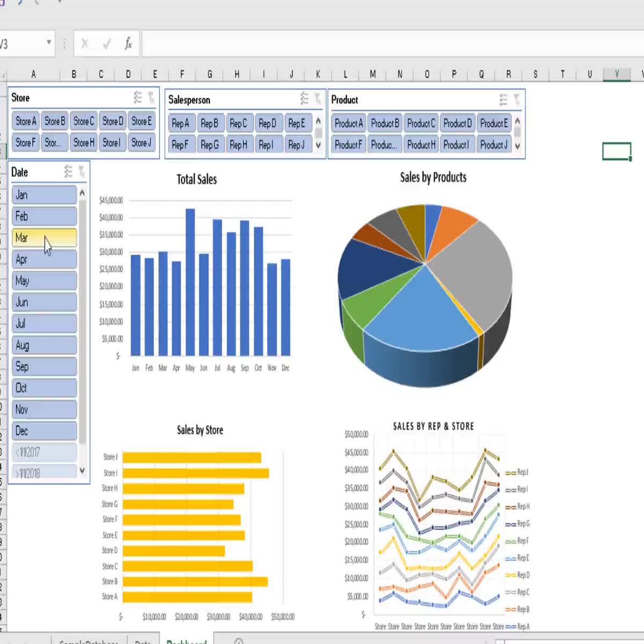Click the $45,000.00 axis label in Total Sales

(111, 200)
